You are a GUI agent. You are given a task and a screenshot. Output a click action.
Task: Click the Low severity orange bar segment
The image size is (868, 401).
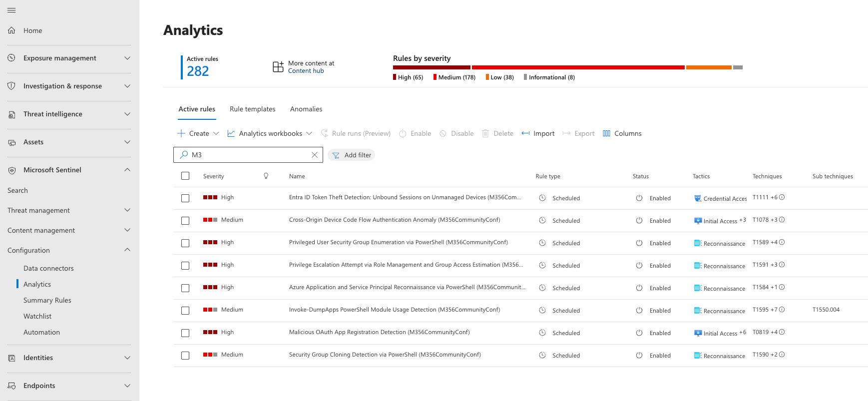[709, 67]
